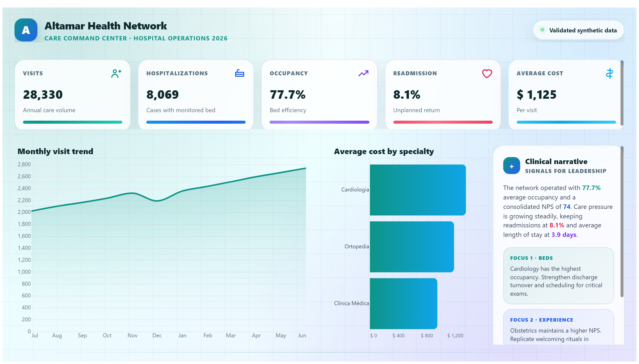Image resolution: width=639 pixels, height=364 pixels.
Task: Click the Altamar Health Network title
Action: pos(106,26)
